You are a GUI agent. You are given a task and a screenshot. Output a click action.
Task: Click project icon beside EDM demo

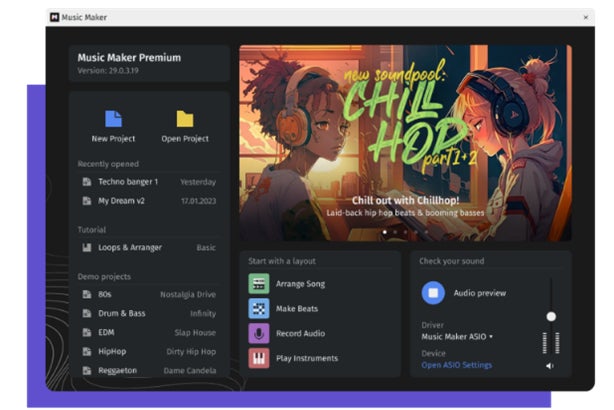(87, 332)
